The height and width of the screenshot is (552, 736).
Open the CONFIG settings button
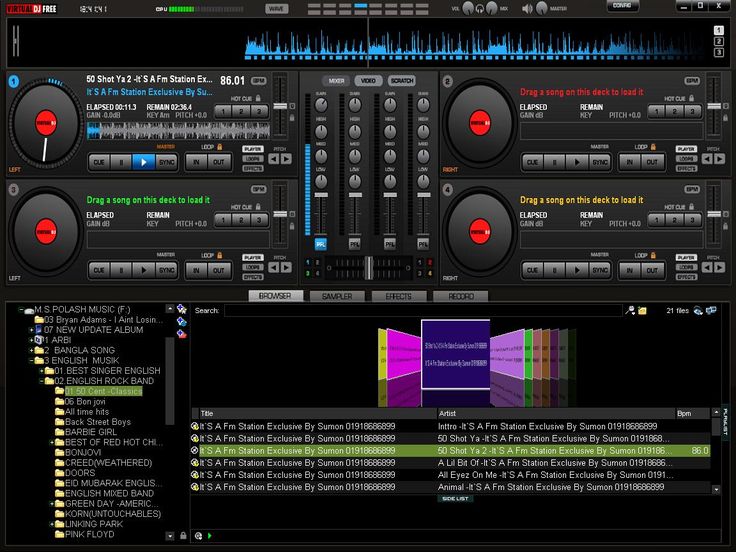(622, 6)
